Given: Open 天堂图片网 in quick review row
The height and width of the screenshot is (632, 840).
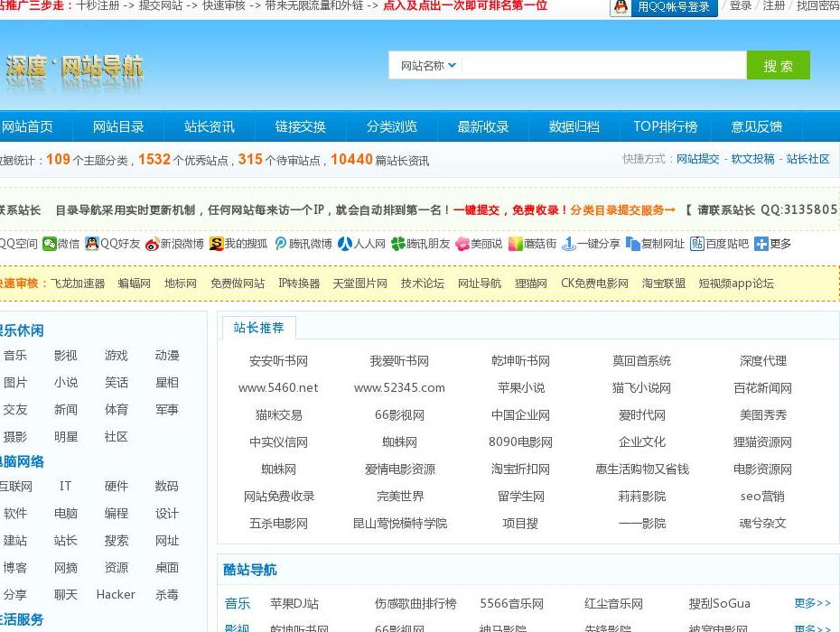Looking at the screenshot, I should point(360,283).
